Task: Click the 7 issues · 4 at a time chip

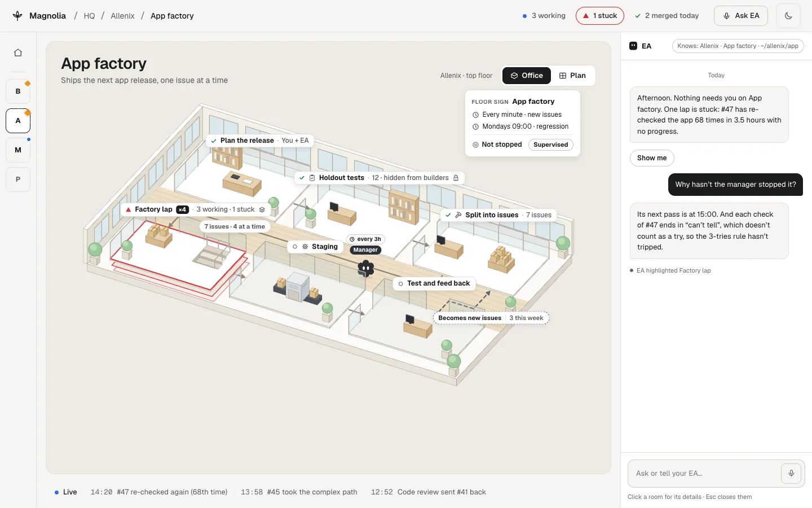Action: coord(235,226)
